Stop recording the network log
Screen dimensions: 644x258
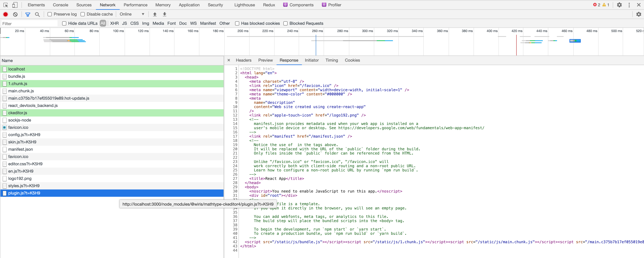click(x=6, y=14)
